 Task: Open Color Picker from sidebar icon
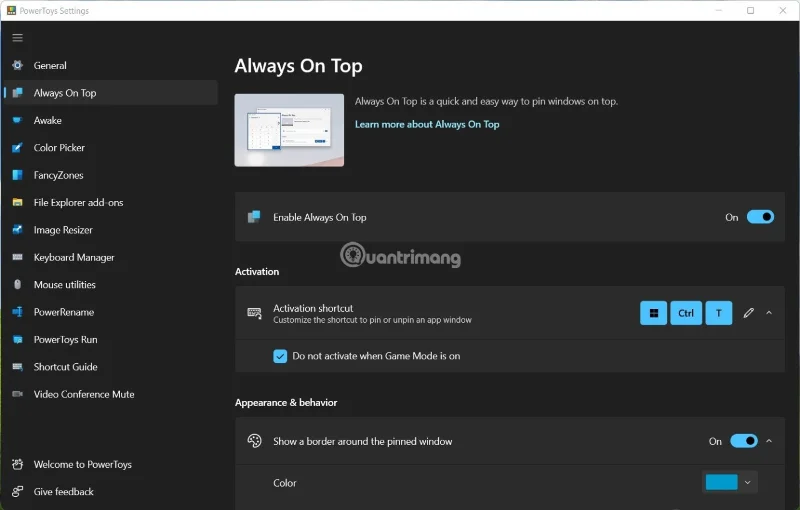pos(17,148)
